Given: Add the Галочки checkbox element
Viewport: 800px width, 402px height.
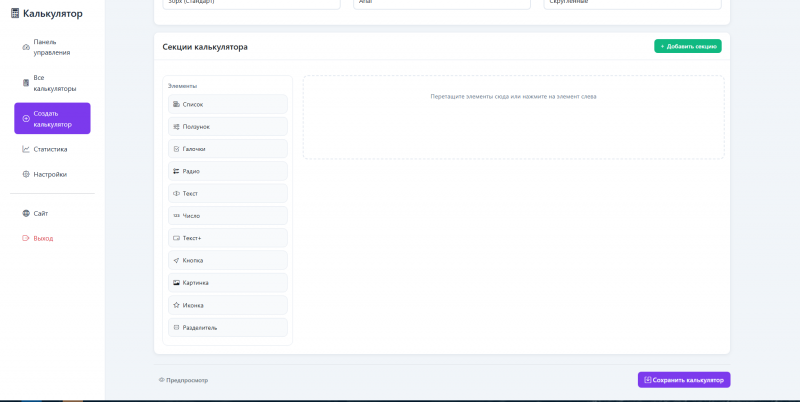Looking at the screenshot, I should [228, 149].
